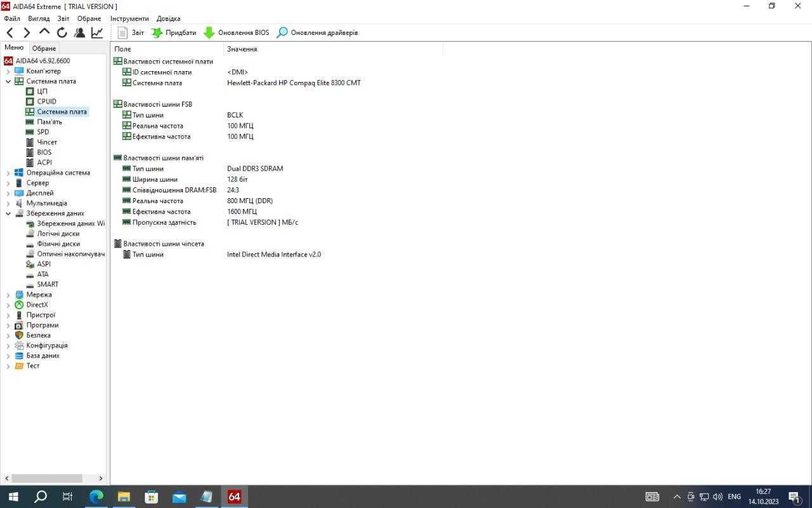This screenshot has height=508, width=812.
Task: Open taskbar search magnifier
Action: point(40,497)
